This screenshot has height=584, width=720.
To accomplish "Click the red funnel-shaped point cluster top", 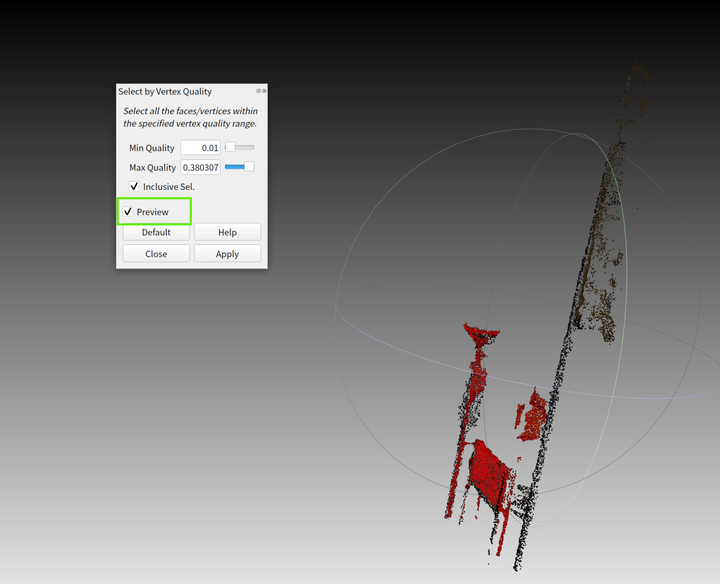I will click(481, 333).
